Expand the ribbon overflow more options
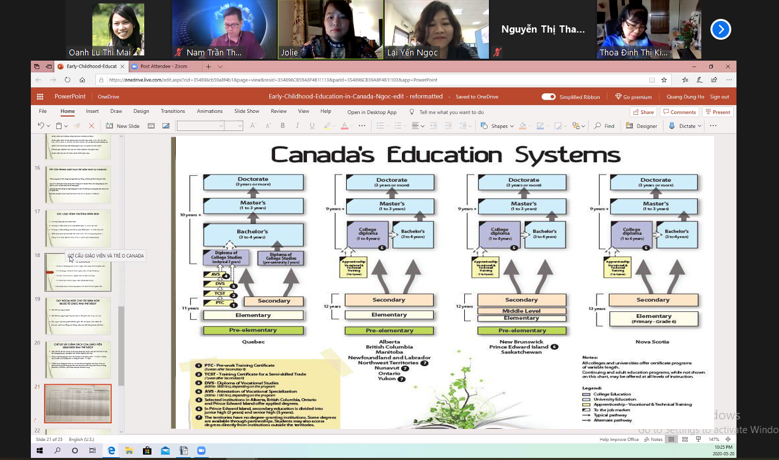The height and width of the screenshot is (460, 779). coord(713,126)
